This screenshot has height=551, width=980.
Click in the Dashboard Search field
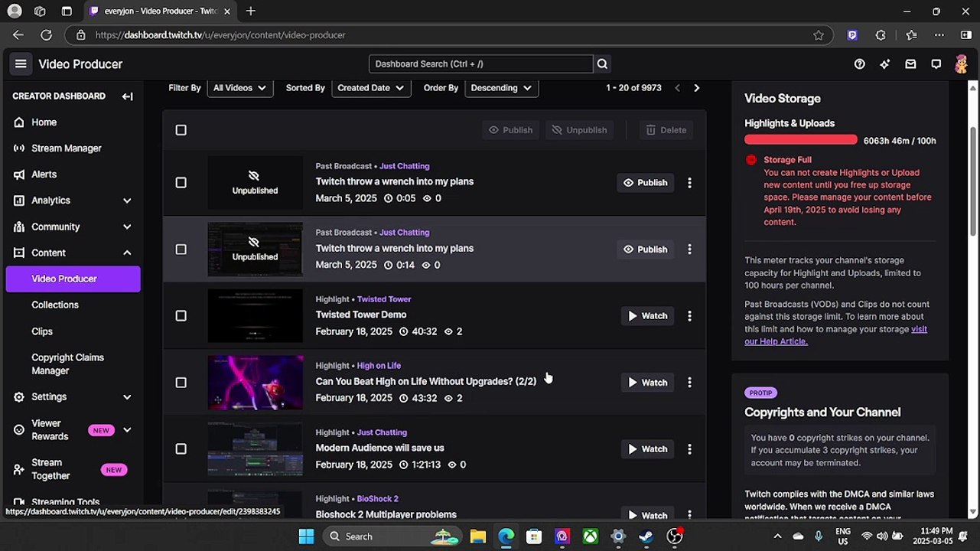480,64
